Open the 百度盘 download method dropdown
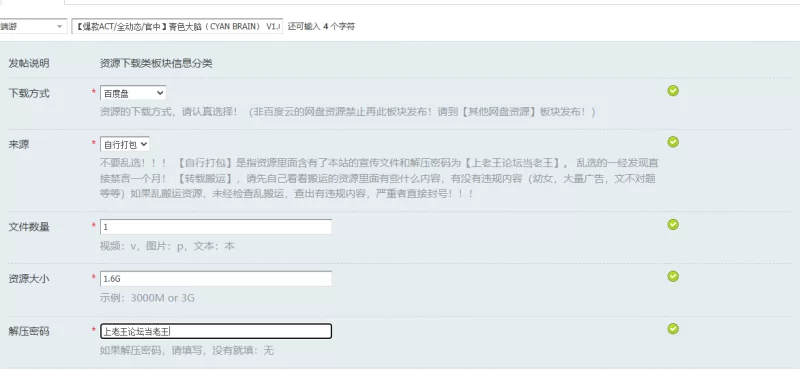 (x=133, y=93)
